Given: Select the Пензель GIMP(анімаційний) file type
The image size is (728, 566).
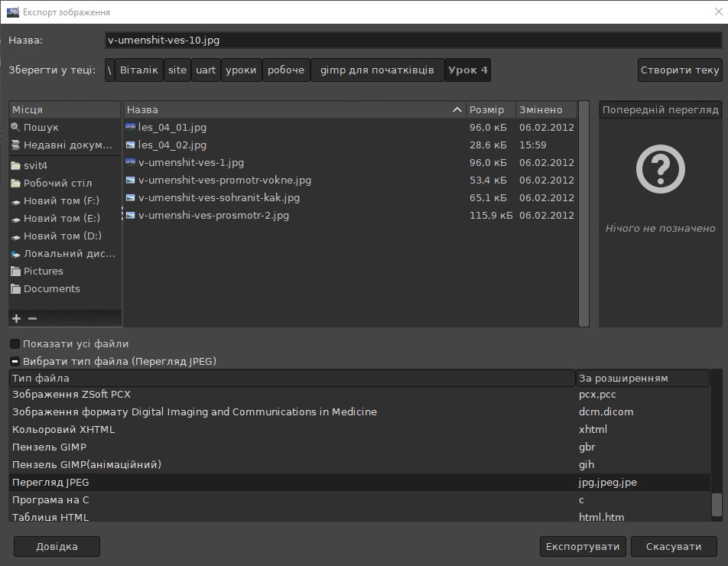Looking at the screenshot, I should 360,465.
